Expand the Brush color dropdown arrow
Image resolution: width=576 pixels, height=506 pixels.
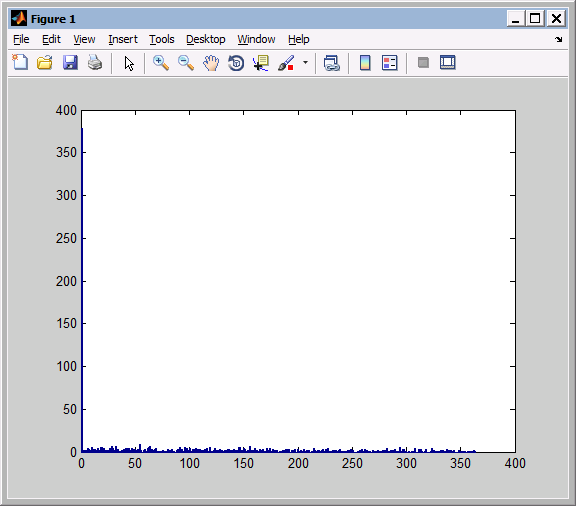[305, 62]
